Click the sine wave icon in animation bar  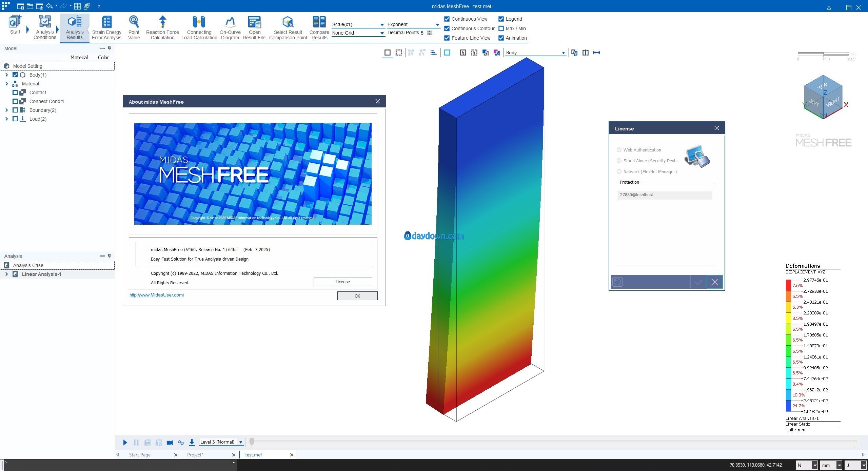click(181, 443)
